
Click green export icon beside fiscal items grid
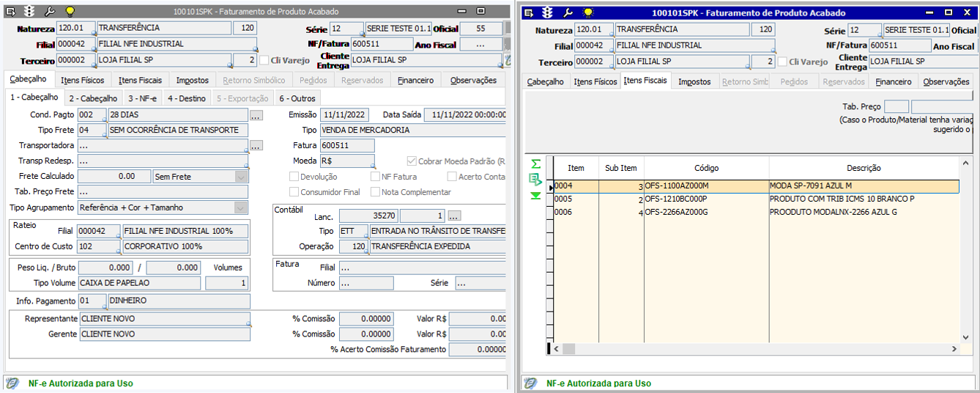pyautogui.click(x=535, y=180)
